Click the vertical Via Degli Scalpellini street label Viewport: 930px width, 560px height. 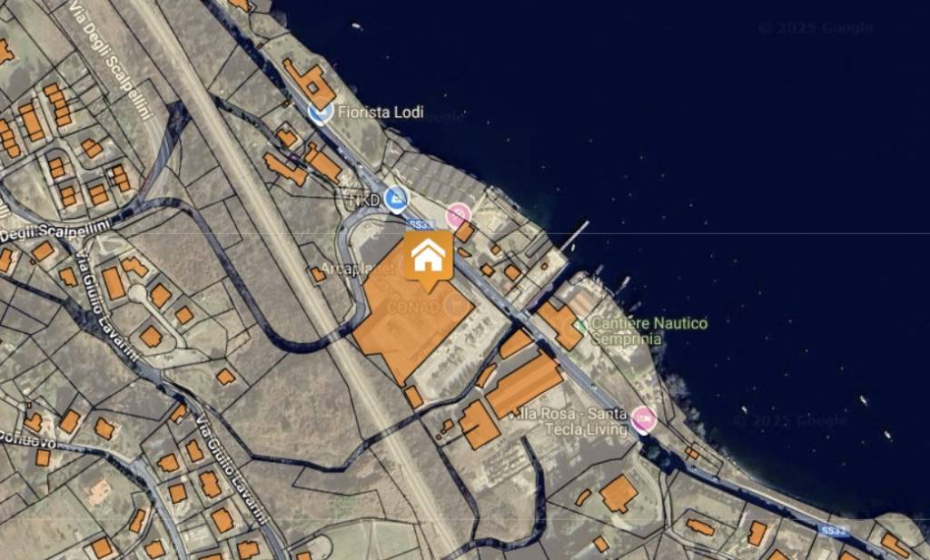click(109, 59)
